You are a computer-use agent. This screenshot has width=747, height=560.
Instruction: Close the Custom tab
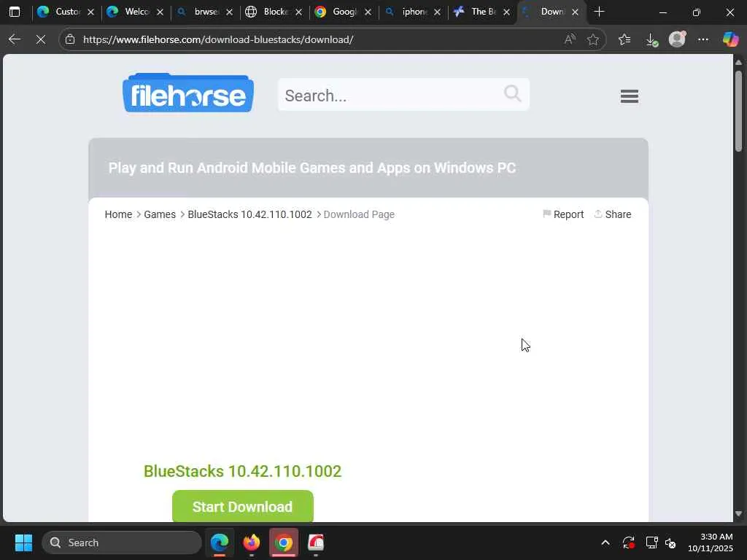click(x=90, y=12)
